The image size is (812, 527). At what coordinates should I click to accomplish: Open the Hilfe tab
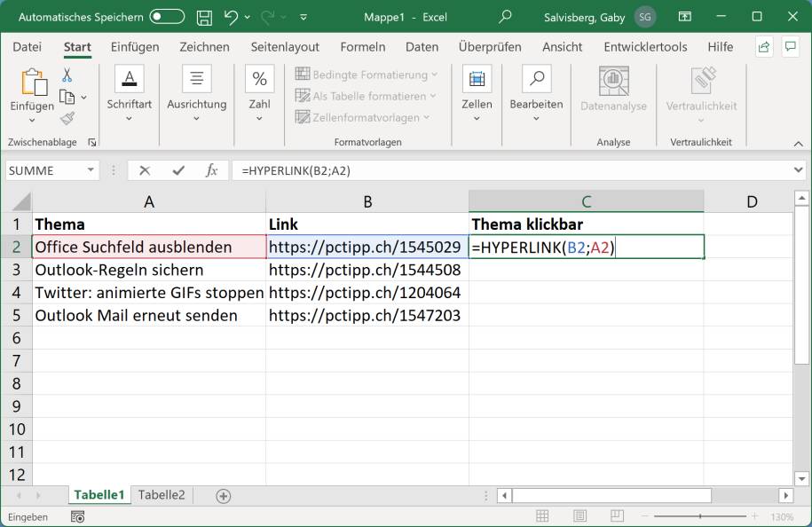[x=720, y=47]
